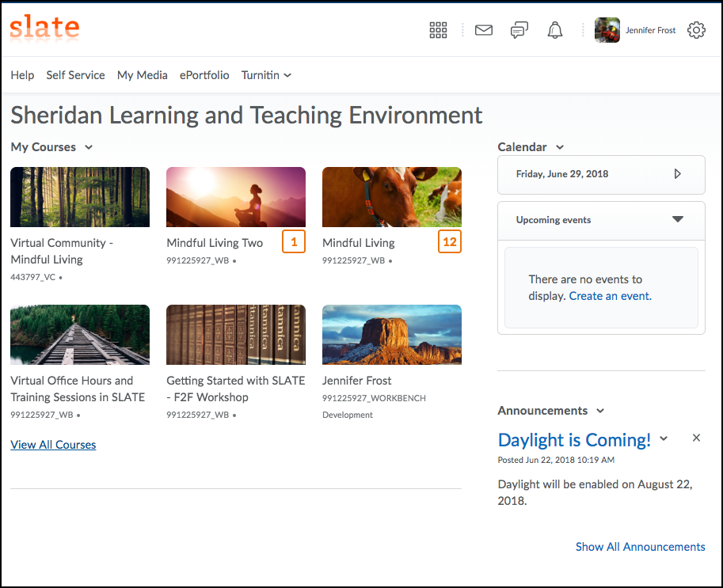
Task: Click the 991225927_WORKBENCH course code text
Action: click(x=374, y=398)
